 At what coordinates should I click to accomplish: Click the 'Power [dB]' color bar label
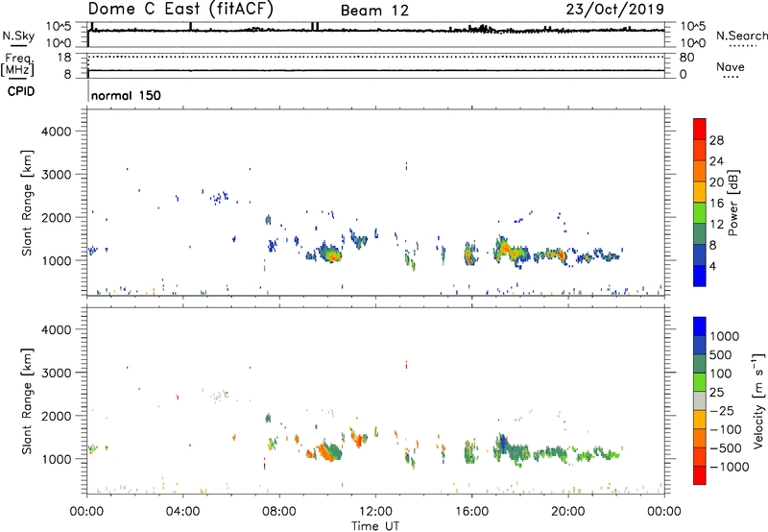(732, 203)
